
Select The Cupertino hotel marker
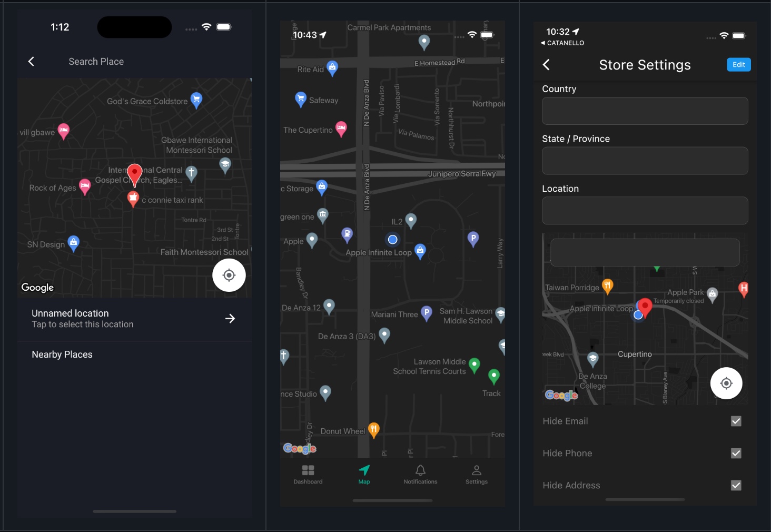(341, 129)
